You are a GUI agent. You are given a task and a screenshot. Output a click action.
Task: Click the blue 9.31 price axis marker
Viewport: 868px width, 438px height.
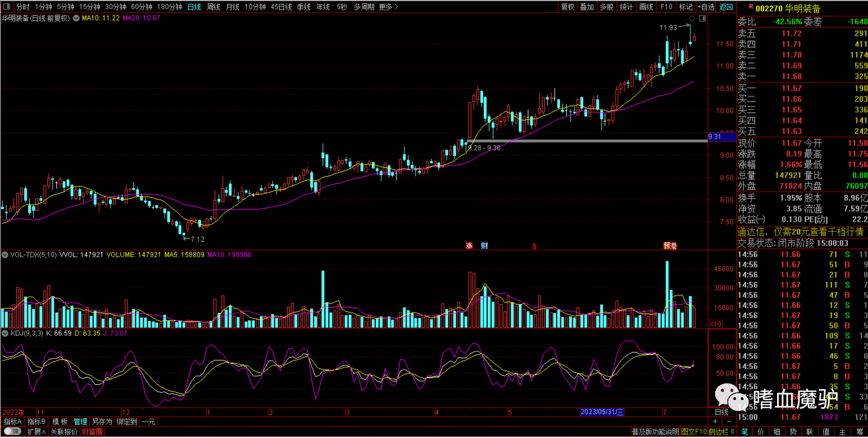coord(722,137)
